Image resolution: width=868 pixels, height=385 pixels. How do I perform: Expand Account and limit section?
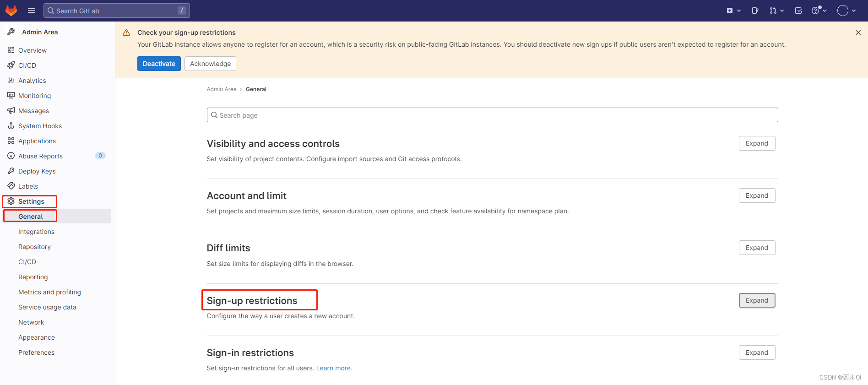(757, 195)
